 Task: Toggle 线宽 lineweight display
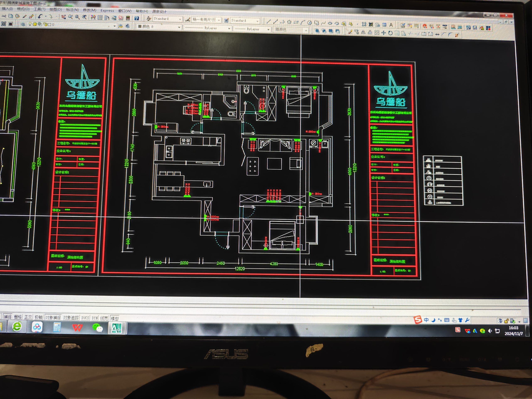pyautogui.click(x=104, y=318)
